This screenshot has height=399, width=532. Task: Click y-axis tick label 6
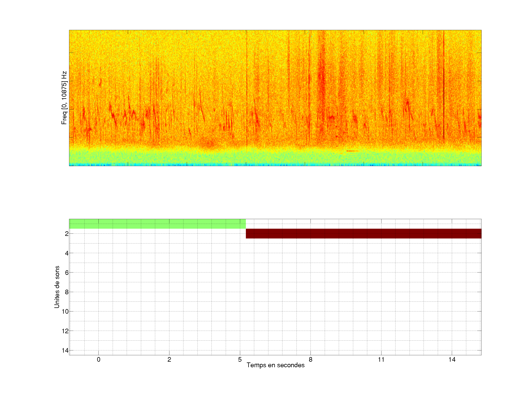click(67, 272)
